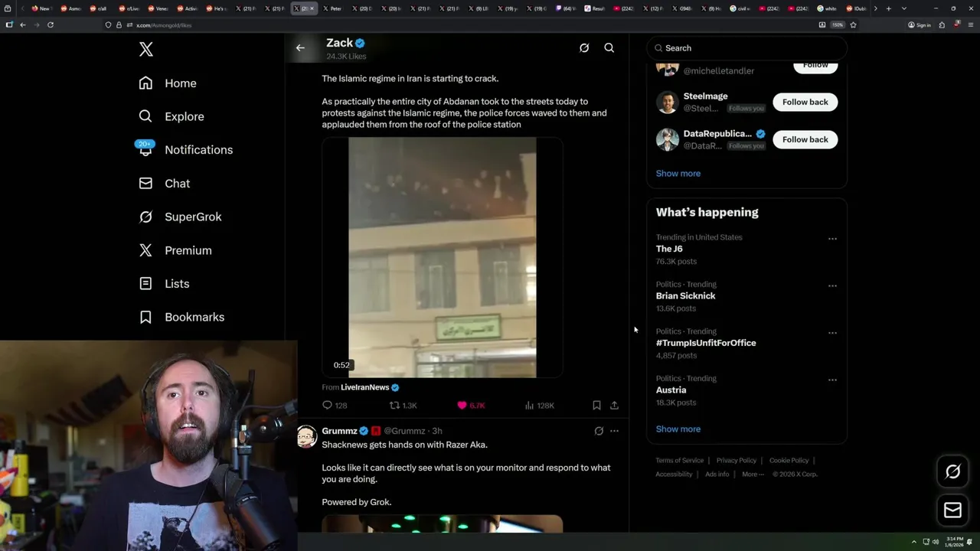The width and height of the screenshot is (980, 551).
Task: Open Notifications in the sidebar
Action: click(185, 150)
